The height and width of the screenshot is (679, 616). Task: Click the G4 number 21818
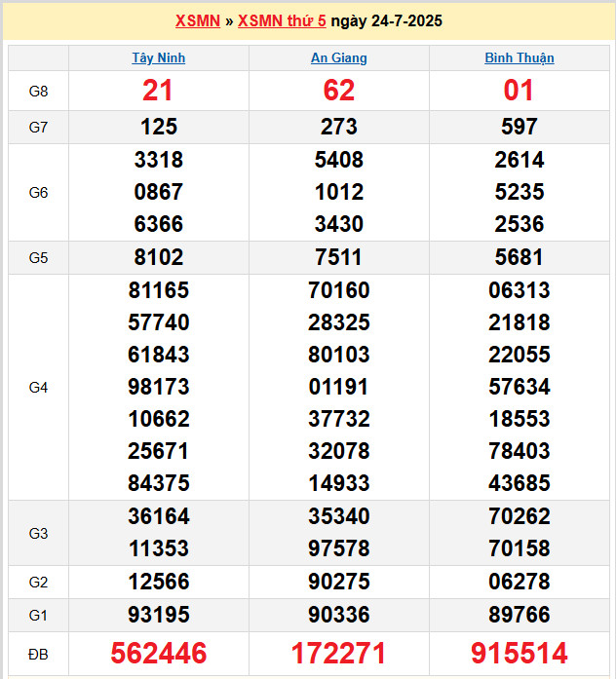click(520, 322)
